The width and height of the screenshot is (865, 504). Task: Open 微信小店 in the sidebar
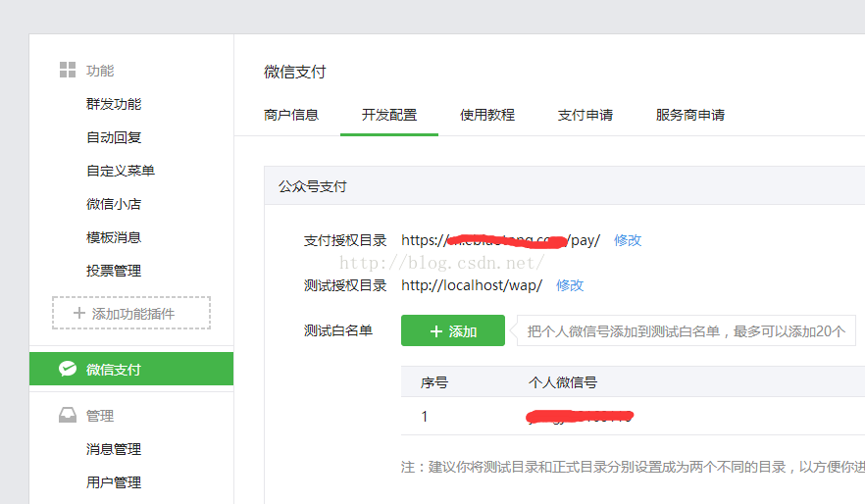(114, 204)
